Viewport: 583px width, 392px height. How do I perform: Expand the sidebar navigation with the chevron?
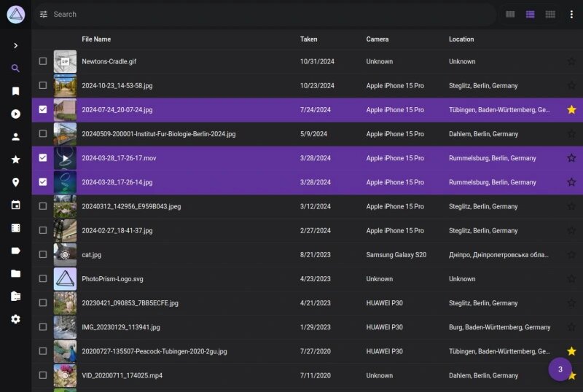15,46
